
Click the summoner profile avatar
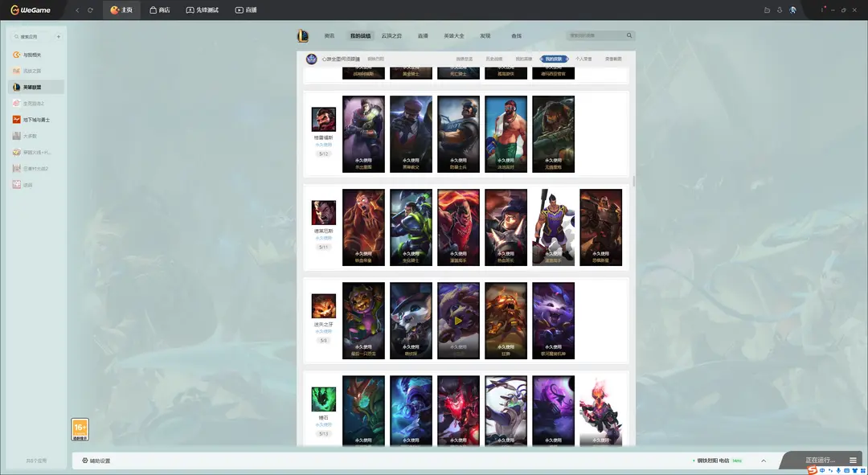(311, 59)
